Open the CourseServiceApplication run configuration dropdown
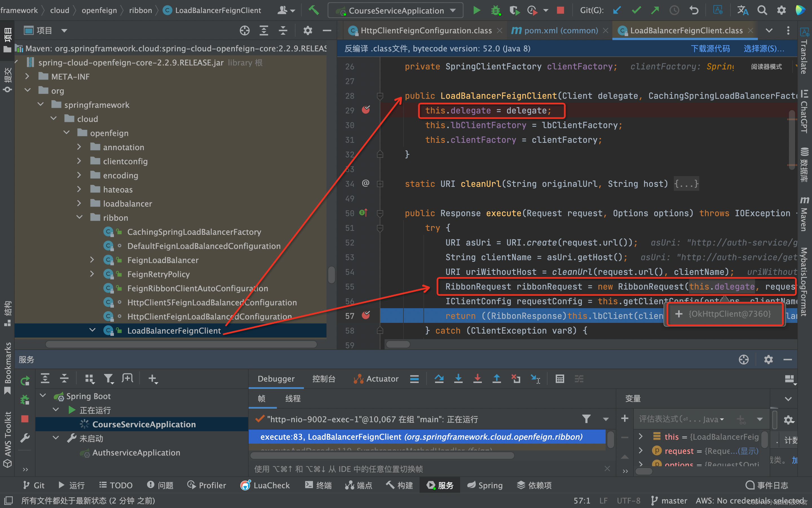This screenshot has height=508, width=812. pyautogui.click(x=395, y=10)
